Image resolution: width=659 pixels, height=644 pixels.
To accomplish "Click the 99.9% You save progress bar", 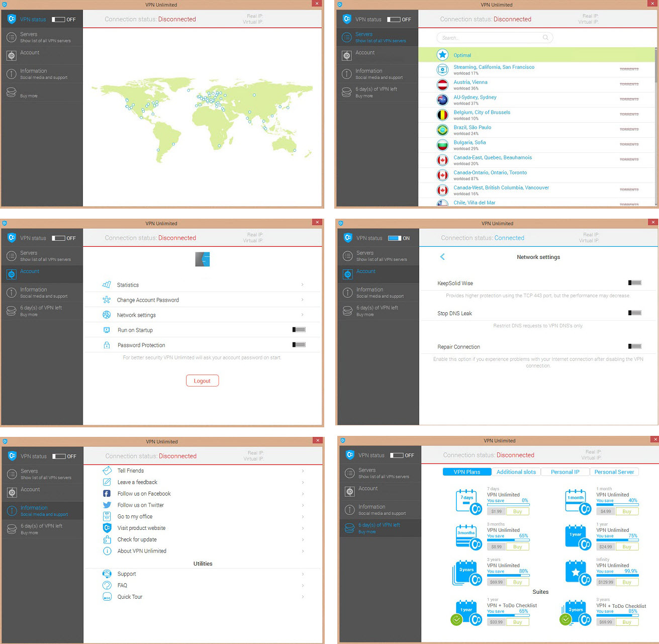I will click(x=617, y=575).
